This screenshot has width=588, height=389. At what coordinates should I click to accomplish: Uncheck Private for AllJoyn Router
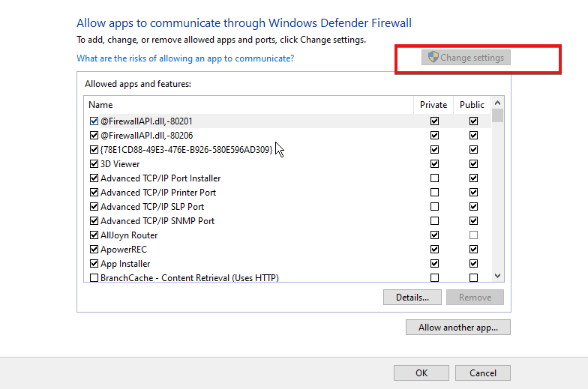pyautogui.click(x=434, y=235)
